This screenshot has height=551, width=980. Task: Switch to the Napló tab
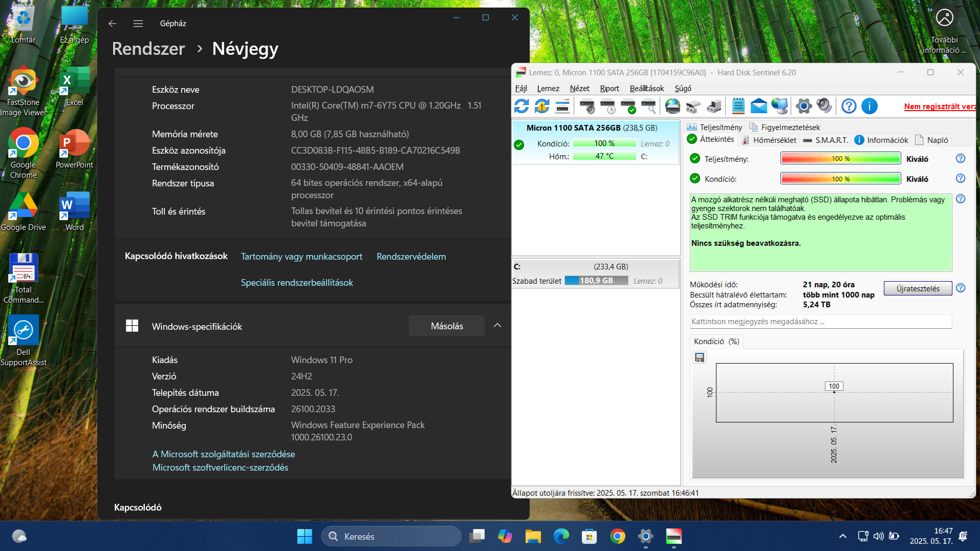[932, 140]
